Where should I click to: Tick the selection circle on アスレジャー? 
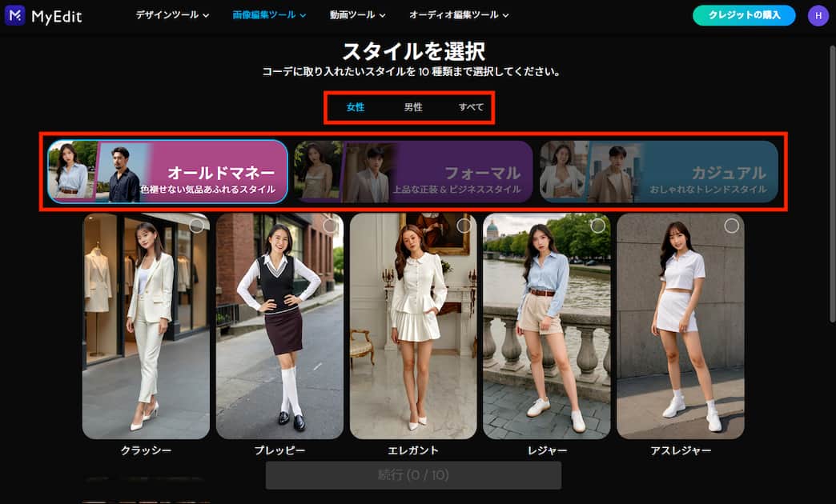[732, 226]
